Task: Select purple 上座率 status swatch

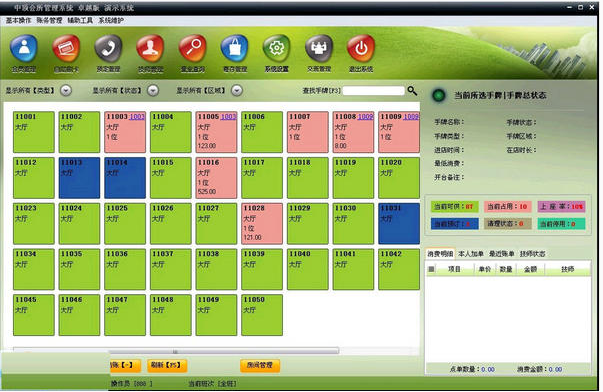Action: 561,207
